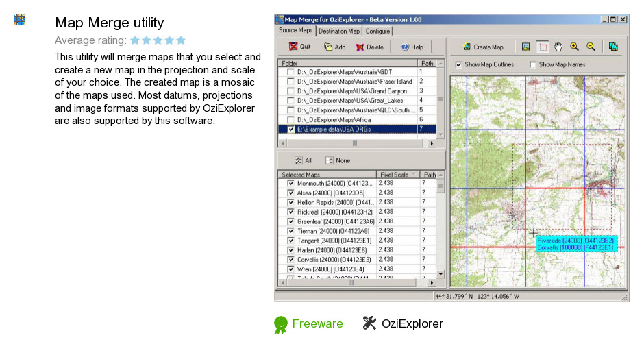Click the overlapping maps icon in toolbar

(613, 47)
